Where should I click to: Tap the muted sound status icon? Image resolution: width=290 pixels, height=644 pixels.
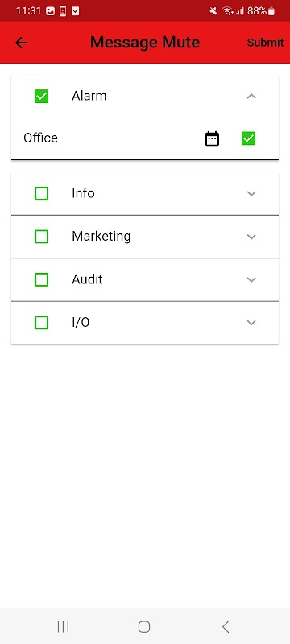point(213,11)
